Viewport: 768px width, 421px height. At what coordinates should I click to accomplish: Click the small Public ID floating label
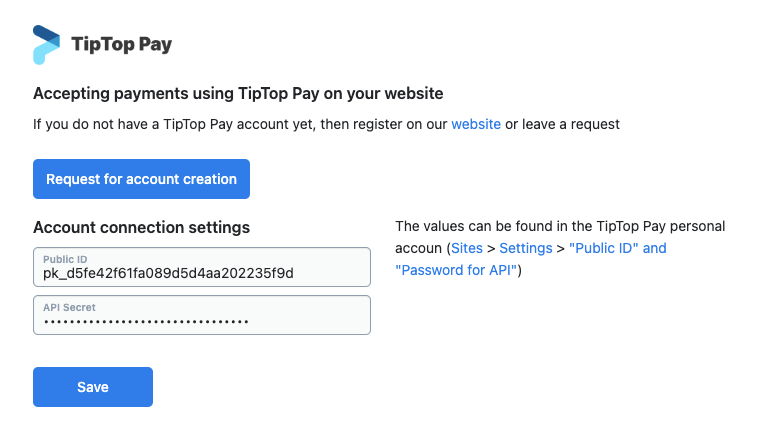point(65,258)
